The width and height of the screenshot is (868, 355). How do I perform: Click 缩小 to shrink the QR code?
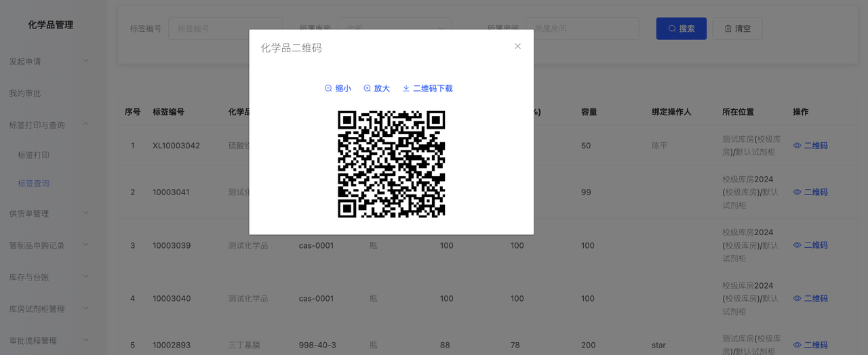pos(338,88)
